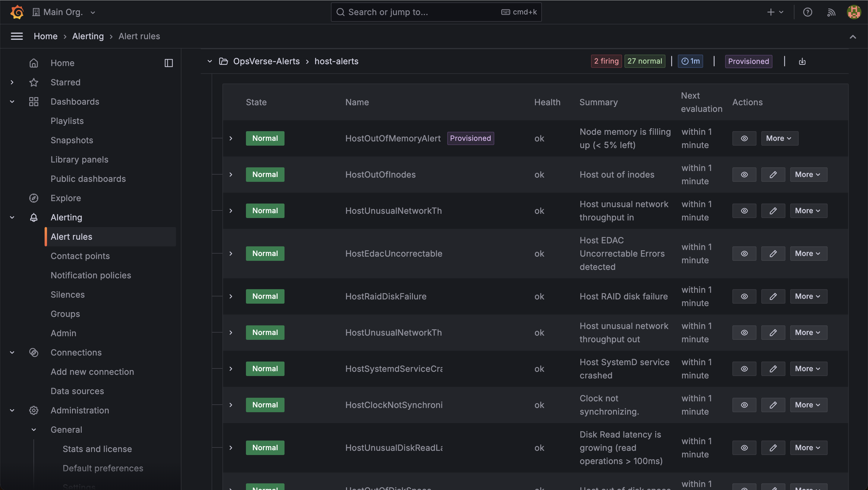Expand HostOutOfMemoryAlert row details
Viewport: 868px width, 490px height.
coord(231,139)
